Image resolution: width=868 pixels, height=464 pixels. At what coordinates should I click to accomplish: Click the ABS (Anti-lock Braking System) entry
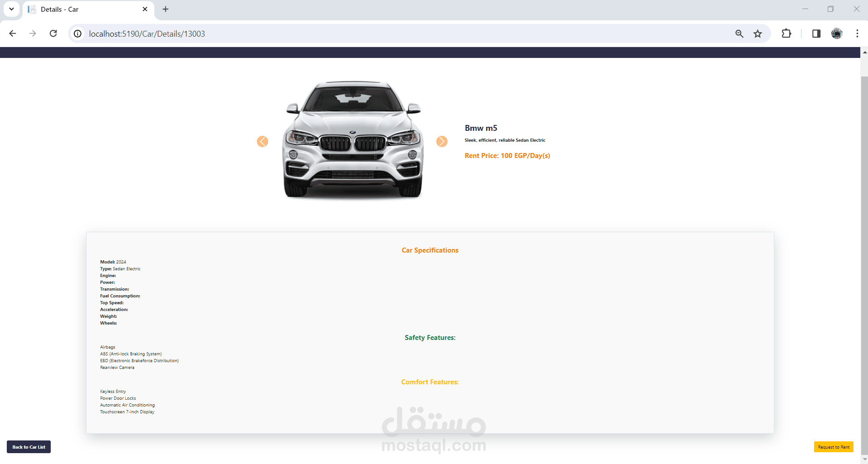131,354
